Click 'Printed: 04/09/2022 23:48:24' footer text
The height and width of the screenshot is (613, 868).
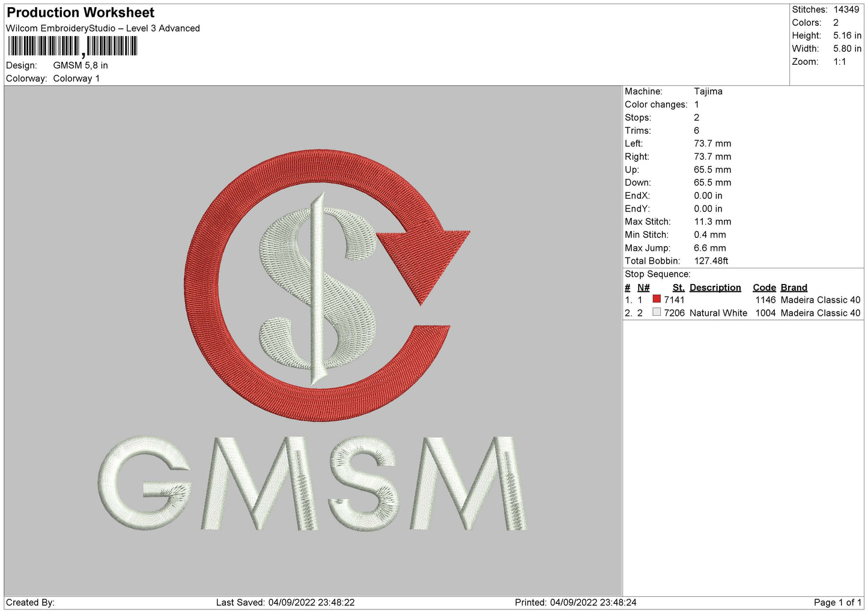point(575,603)
